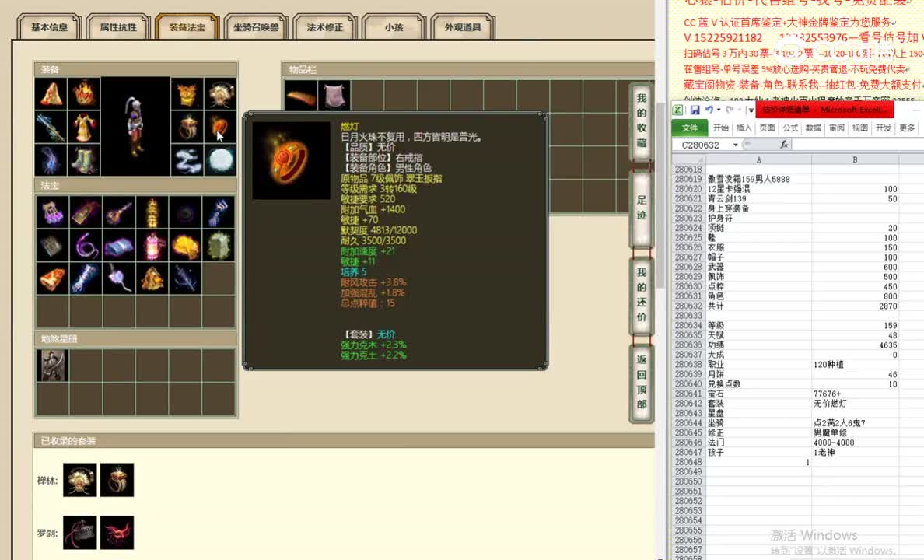The width and height of the screenshot is (924, 560).
Task: Click the Excel formula bar input
Action: [x=857, y=145]
